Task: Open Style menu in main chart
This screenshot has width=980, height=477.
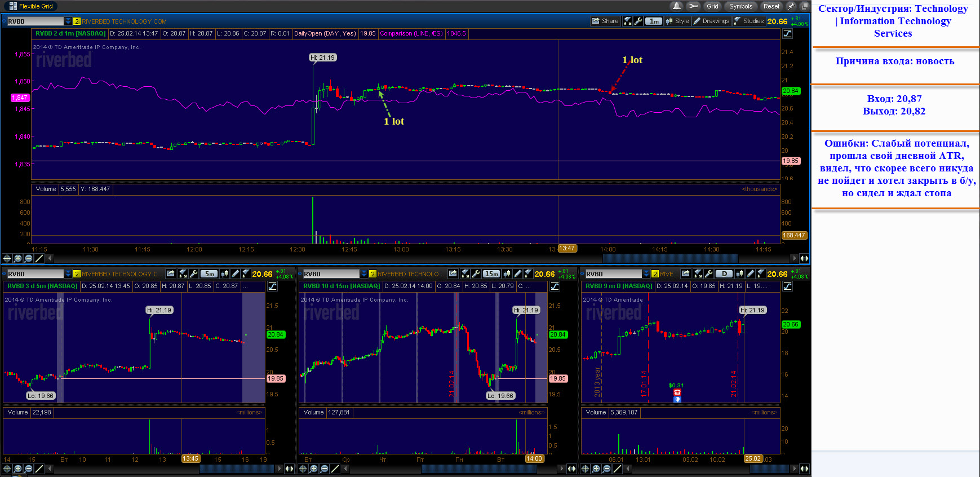Action: tap(677, 21)
